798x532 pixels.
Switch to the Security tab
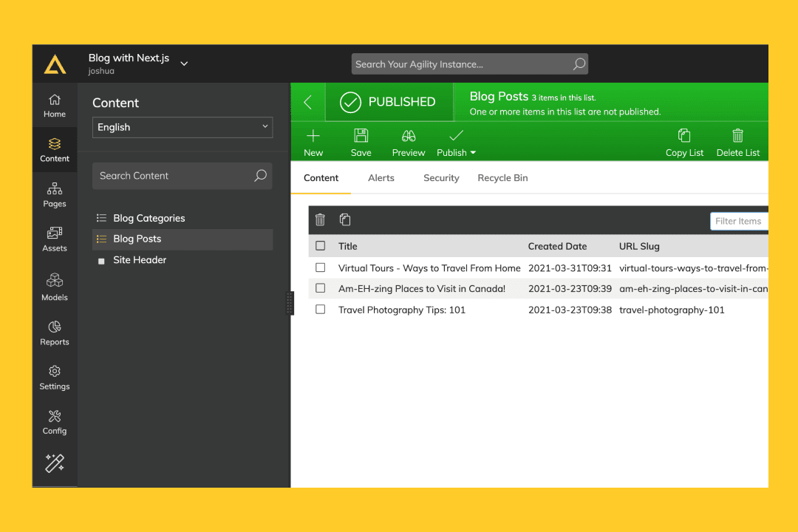[x=441, y=178]
